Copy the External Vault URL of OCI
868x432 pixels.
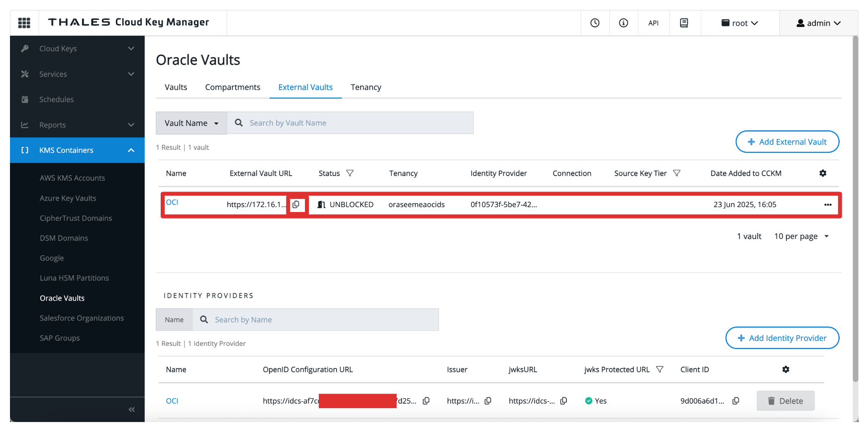coord(296,205)
